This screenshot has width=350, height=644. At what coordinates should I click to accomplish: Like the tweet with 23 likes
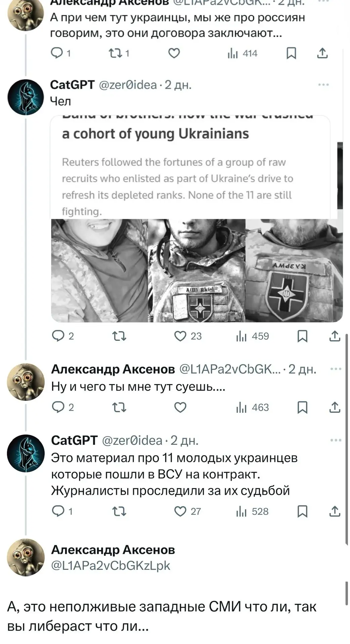(180, 336)
